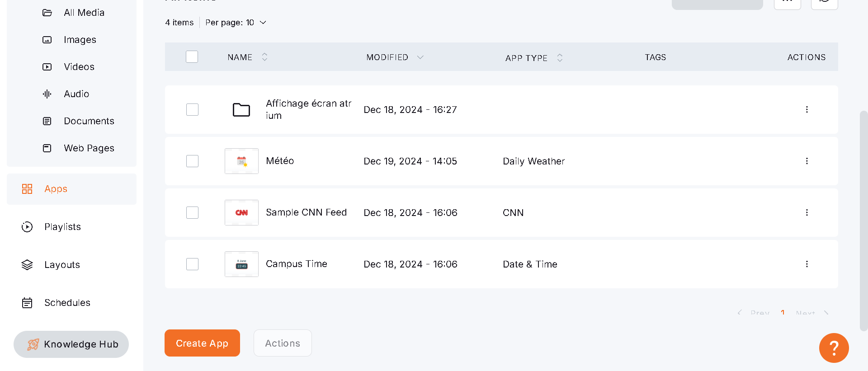Click the Affichage écran atrium folder icon
Screen dimensions: 868x371
tap(241, 110)
